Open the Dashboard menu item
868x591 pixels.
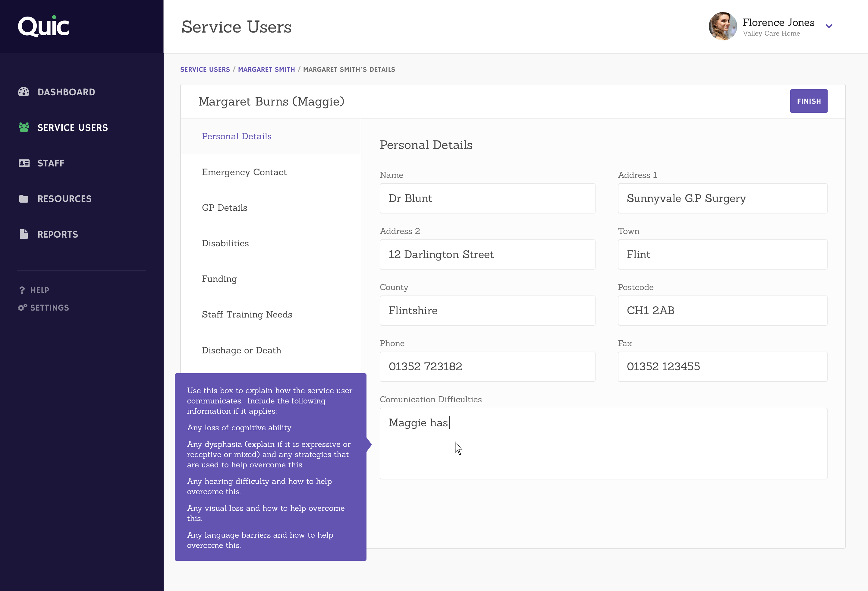[x=67, y=92]
